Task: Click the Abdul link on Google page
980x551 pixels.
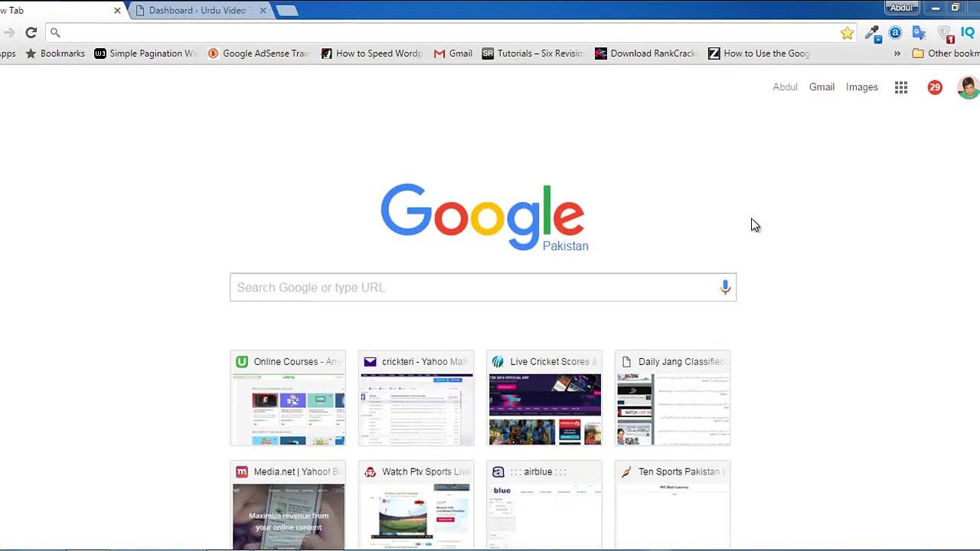Action: [785, 87]
